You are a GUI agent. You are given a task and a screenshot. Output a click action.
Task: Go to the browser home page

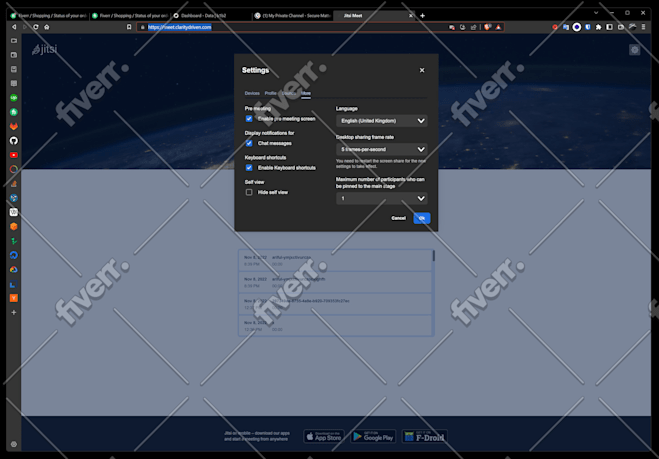[x=47, y=27]
